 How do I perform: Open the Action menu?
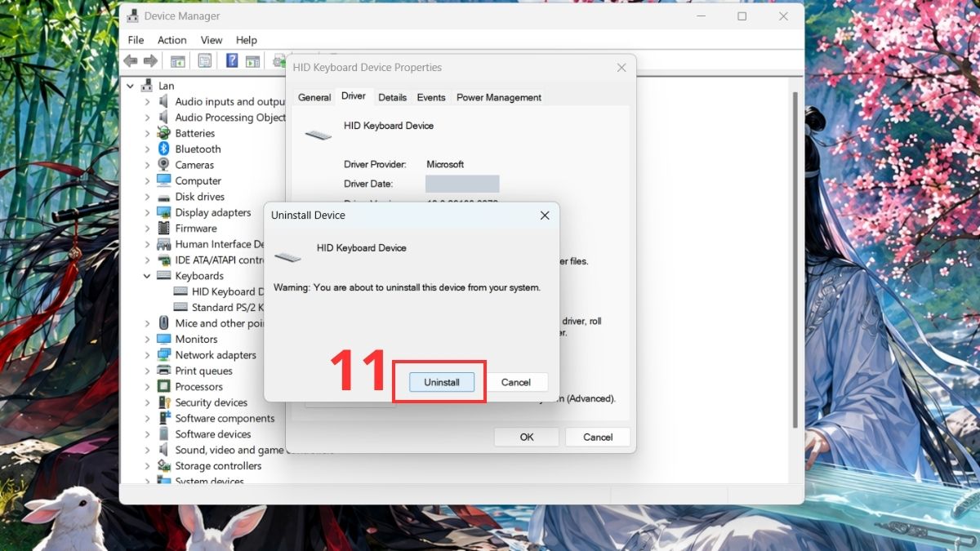point(172,40)
